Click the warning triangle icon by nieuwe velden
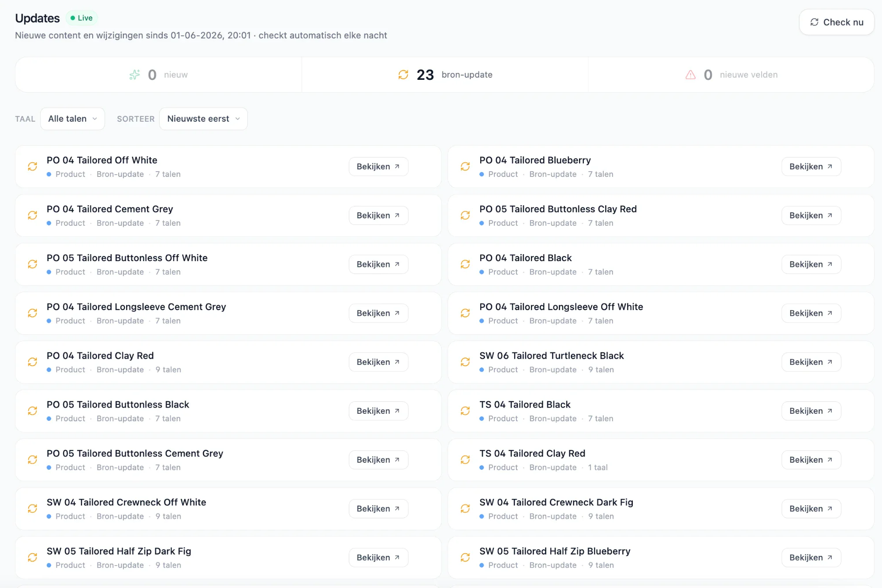Screen dimensions: 882x588 click(x=691, y=75)
